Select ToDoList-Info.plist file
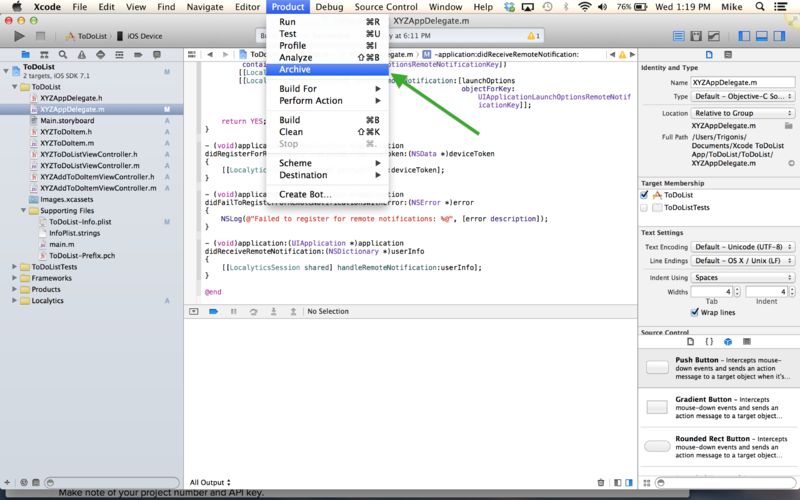Image resolution: width=800 pixels, height=500 pixels. pos(80,221)
